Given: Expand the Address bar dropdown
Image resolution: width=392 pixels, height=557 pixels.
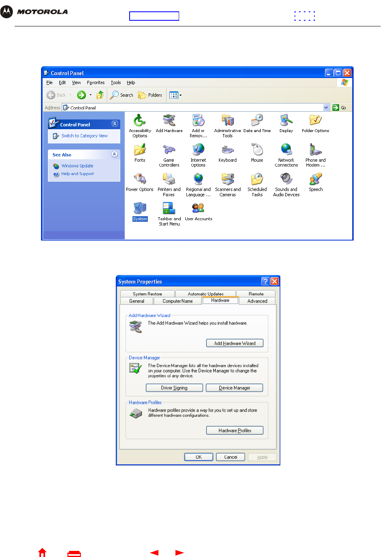Looking at the screenshot, I should click(x=326, y=108).
